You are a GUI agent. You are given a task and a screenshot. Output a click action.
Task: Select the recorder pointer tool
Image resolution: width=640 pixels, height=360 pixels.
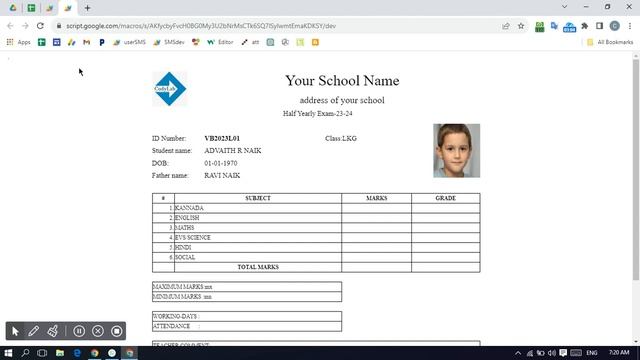point(15,331)
